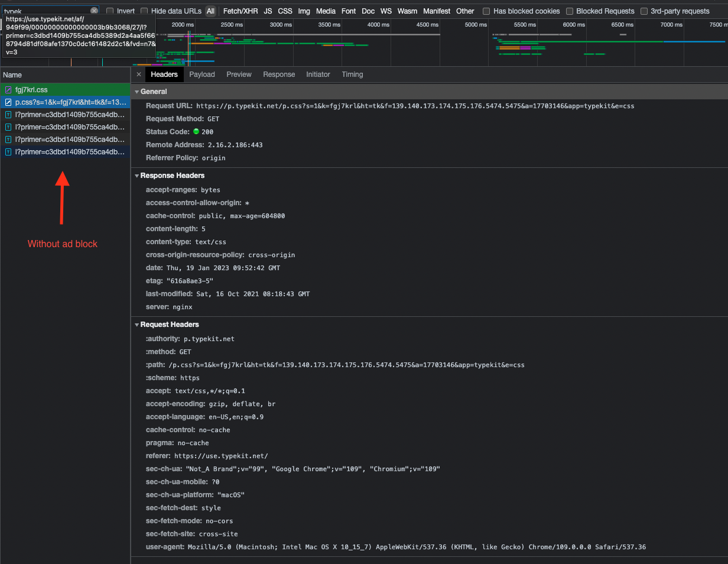Collapse the Request Headers section

(x=136, y=324)
